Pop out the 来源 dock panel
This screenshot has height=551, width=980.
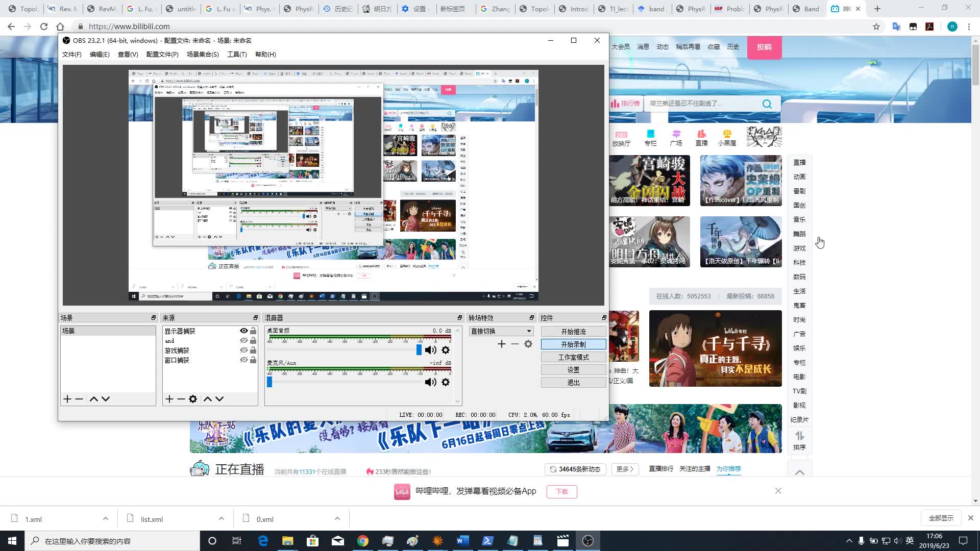[256, 318]
